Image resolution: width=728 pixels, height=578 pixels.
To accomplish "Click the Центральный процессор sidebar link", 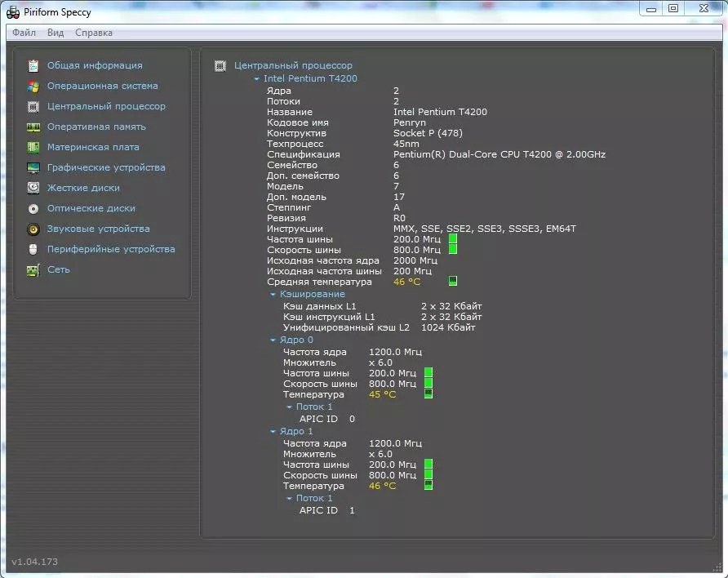I will coord(106,106).
